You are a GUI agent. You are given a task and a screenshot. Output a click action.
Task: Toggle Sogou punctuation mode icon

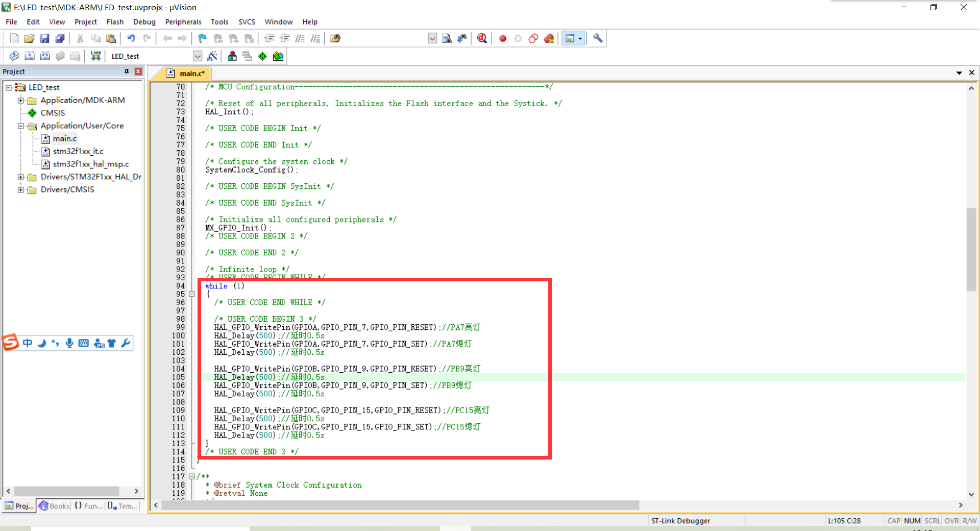[55, 343]
